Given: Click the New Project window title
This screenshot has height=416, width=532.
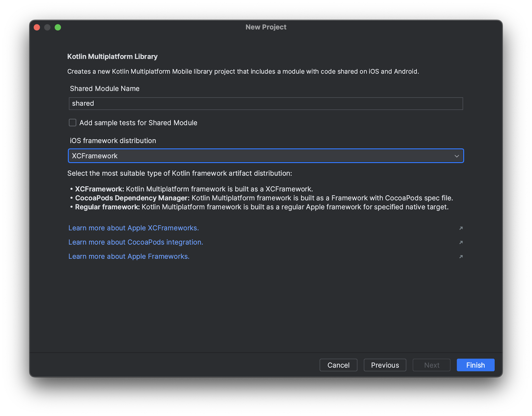Looking at the screenshot, I should pos(266,27).
